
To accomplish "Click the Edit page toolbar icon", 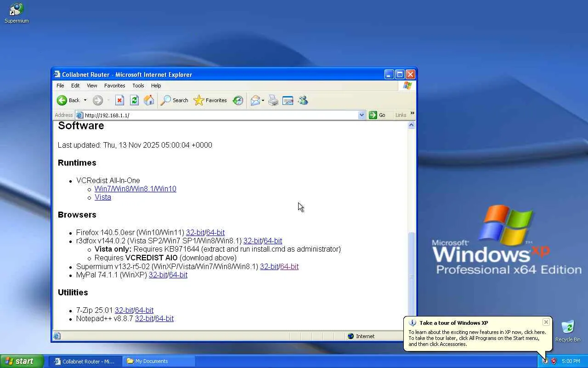I will [x=288, y=100].
